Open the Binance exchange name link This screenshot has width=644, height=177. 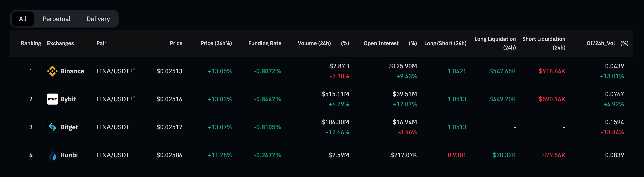(x=72, y=71)
